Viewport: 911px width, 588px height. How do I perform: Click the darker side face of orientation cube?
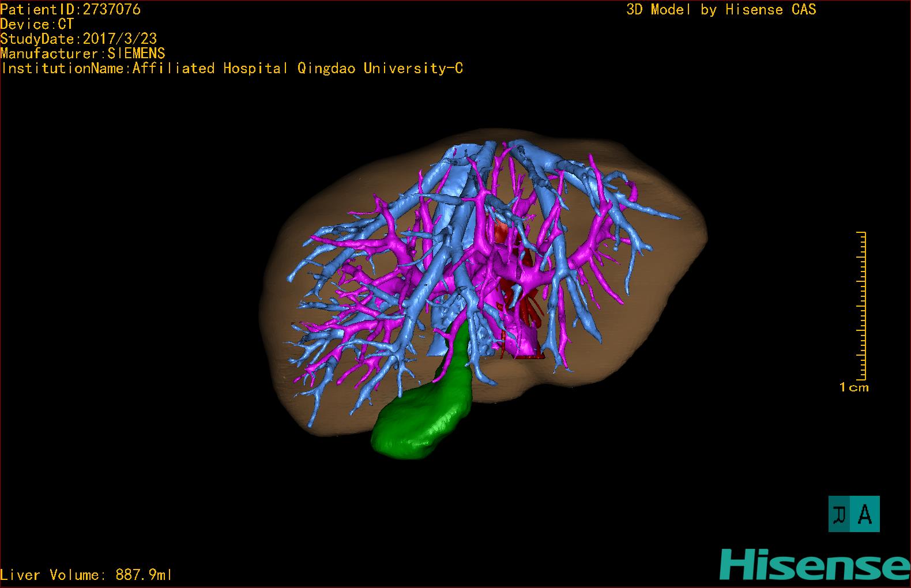point(840,514)
